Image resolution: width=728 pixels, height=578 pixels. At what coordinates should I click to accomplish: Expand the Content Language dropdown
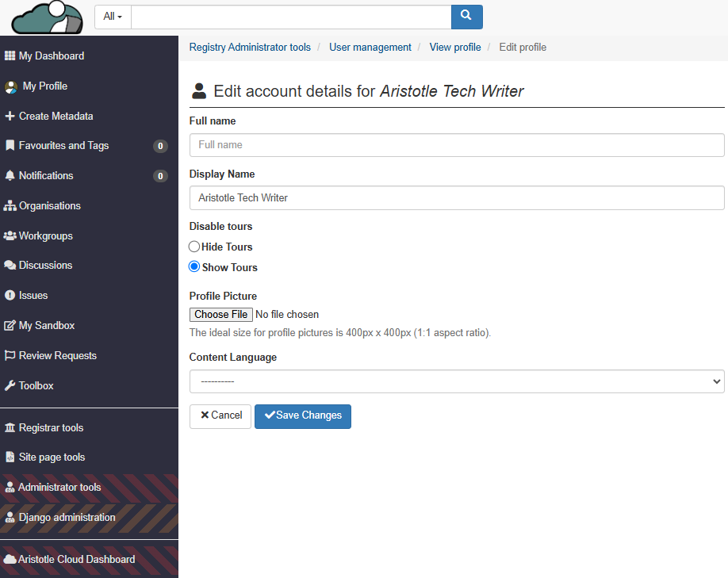pyautogui.click(x=456, y=381)
